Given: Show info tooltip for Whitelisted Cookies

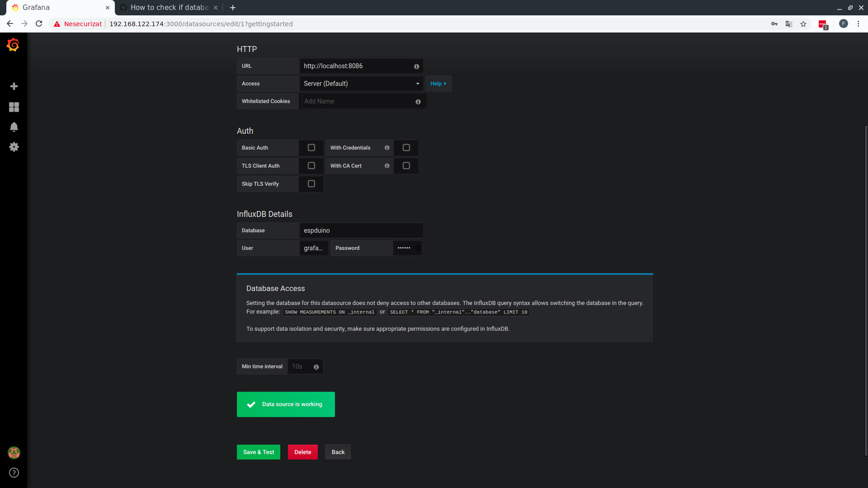Looking at the screenshot, I should click(x=418, y=102).
